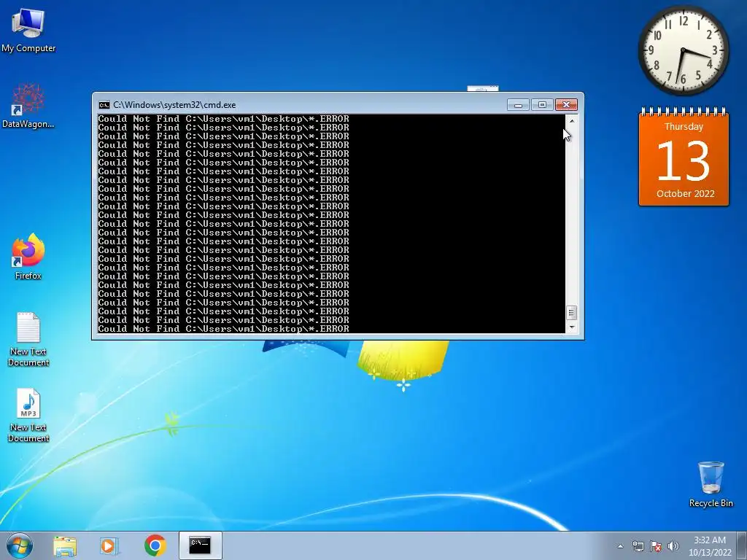
Task: Select the MP3 New Text Document file
Action: (x=28, y=415)
